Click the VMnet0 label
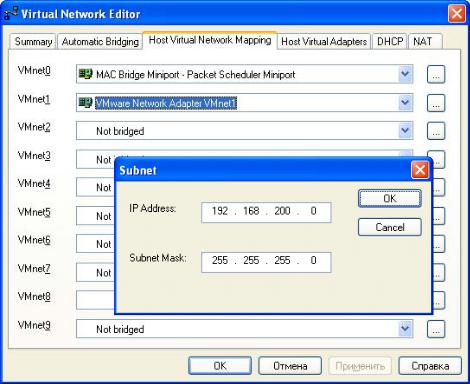The width and height of the screenshot is (470, 384). [34, 71]
